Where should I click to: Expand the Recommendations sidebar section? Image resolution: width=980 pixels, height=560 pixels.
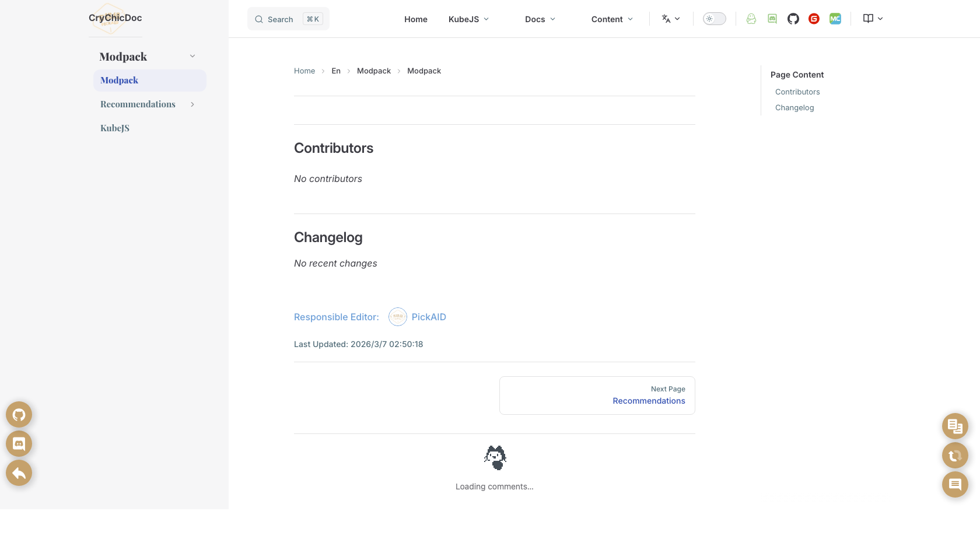(192, 104)
